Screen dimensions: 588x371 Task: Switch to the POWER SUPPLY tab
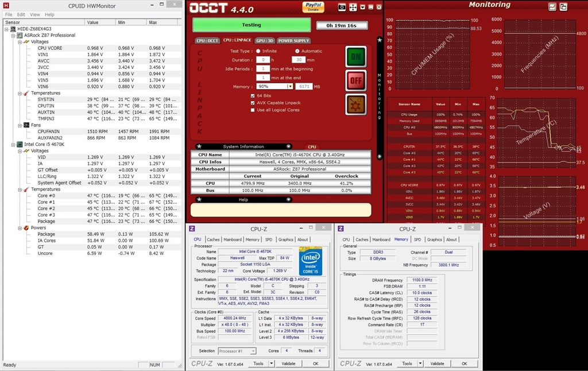pos(293,41)
